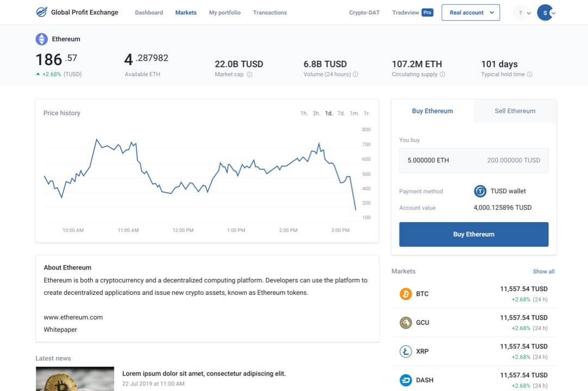Click the Volume (24 hours) info icon
The height and width of the screenshot is (391, 588).
[355, 74]
